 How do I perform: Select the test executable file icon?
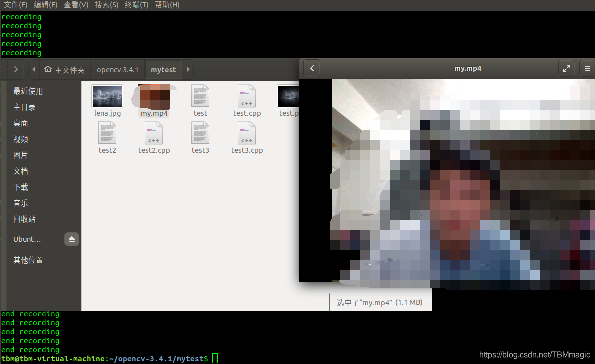click(x=200, y=96)
